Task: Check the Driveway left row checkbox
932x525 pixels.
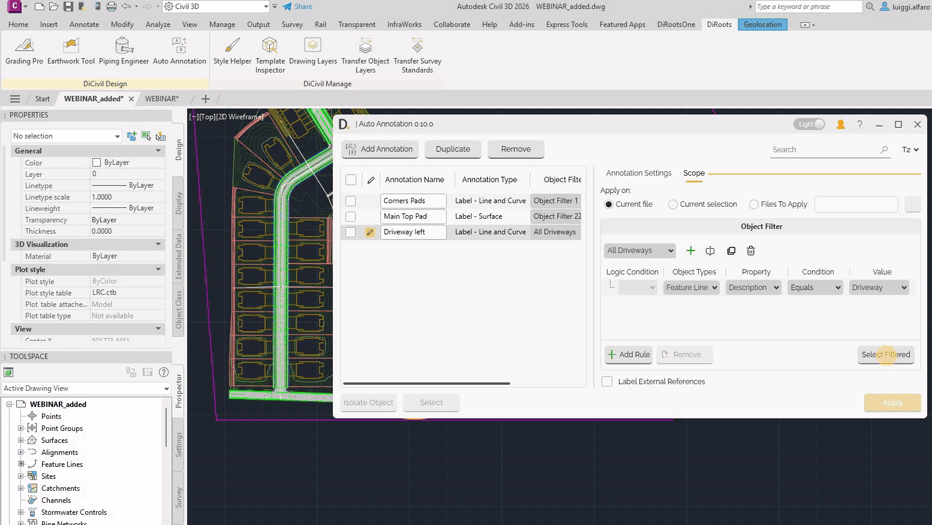Action: [351, 232]
